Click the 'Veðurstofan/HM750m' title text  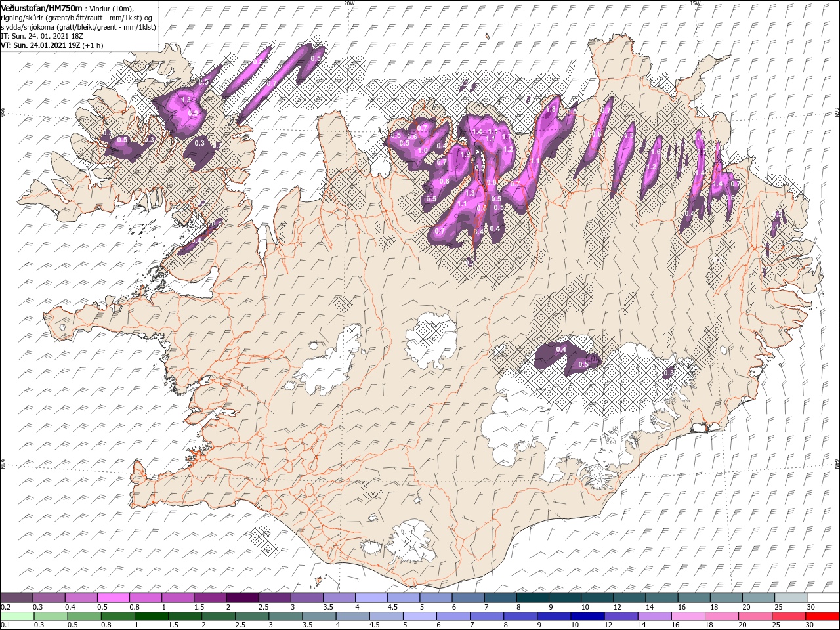click(42, 7)
